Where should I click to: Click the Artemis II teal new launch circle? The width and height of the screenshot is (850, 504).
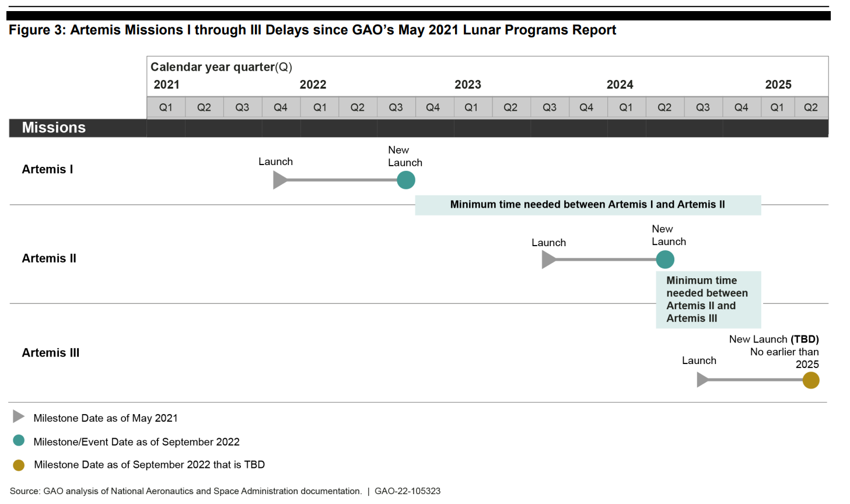[x=665, y=260]
